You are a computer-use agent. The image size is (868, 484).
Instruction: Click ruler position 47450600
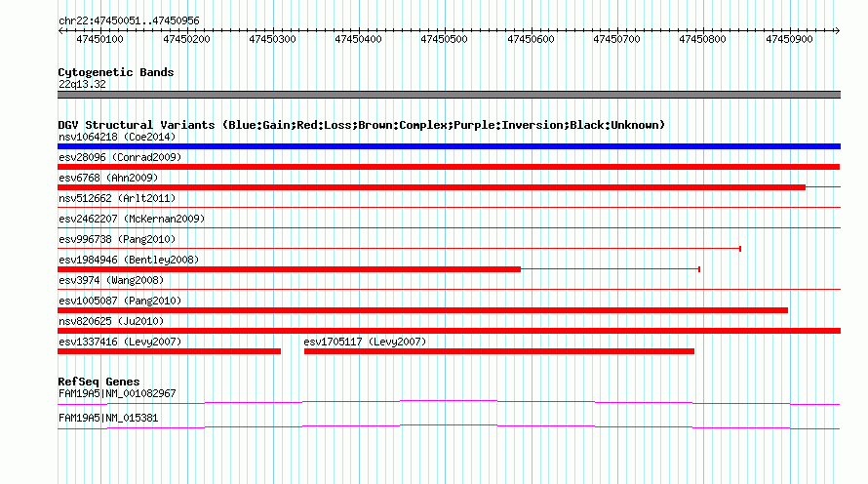[531, 39]
